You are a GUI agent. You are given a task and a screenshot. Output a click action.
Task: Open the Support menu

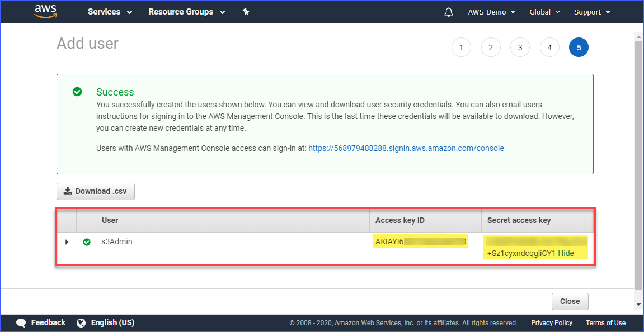point(587,11)
